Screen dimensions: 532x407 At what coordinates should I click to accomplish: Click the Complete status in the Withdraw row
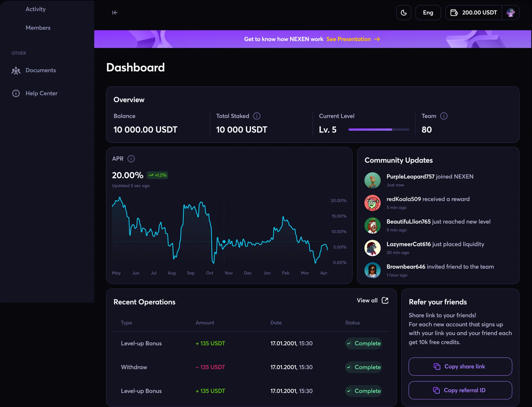pos(364,367)
